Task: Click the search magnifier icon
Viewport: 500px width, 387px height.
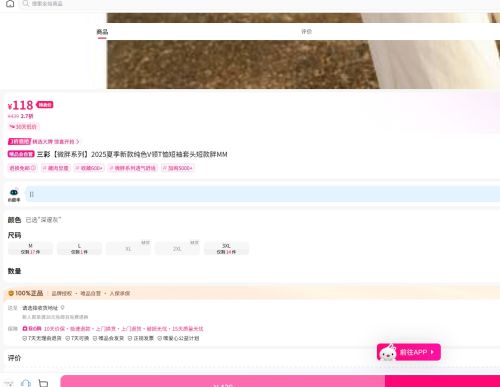Action: [26, 3]
